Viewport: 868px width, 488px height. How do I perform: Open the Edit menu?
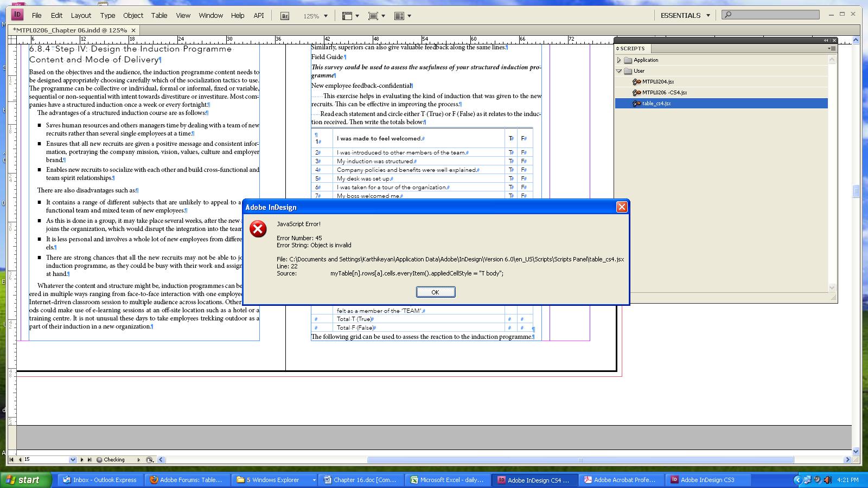[x=56, y=15]
